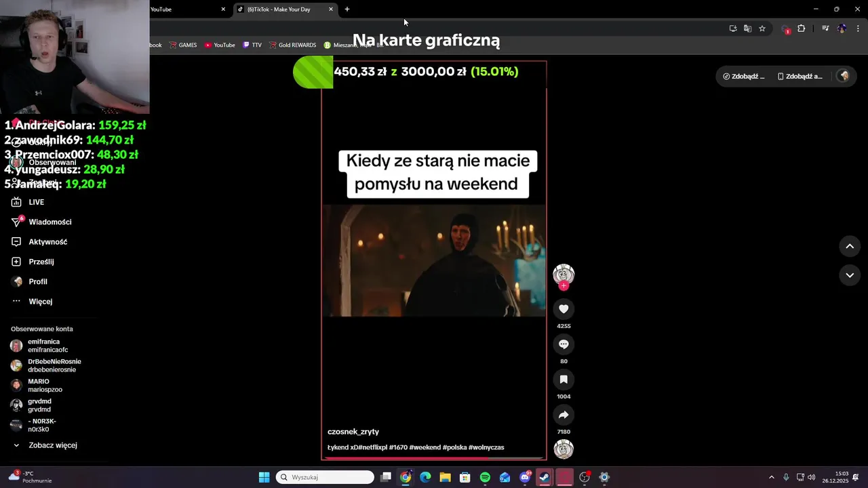Open Gold REWARDS bookmark
This screenshot has width=868, height=488.
pyautogui.click(x=292, y=45)
